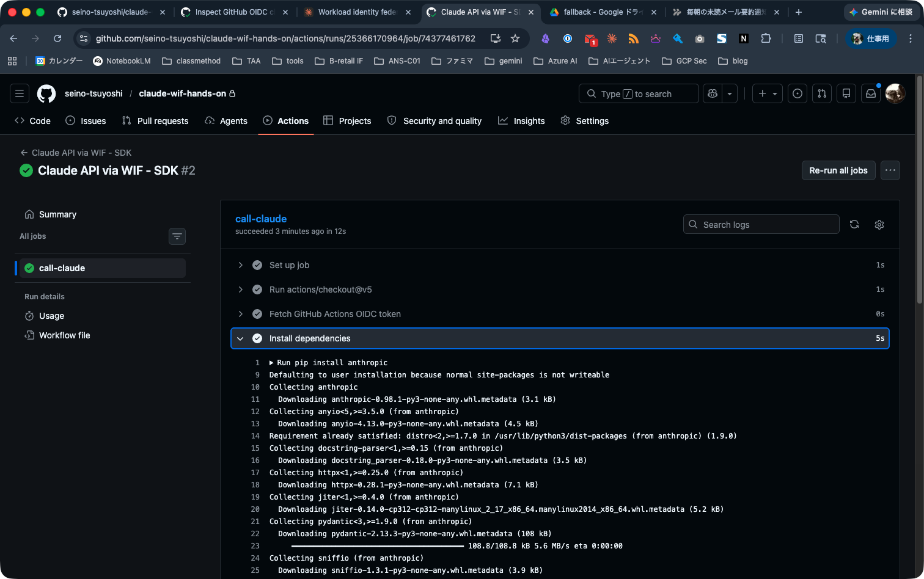The height and width of the screenshot is (579, 924).
Task: Go back to Claude API via WIF - SDK workflow
Action: [76, 153]
